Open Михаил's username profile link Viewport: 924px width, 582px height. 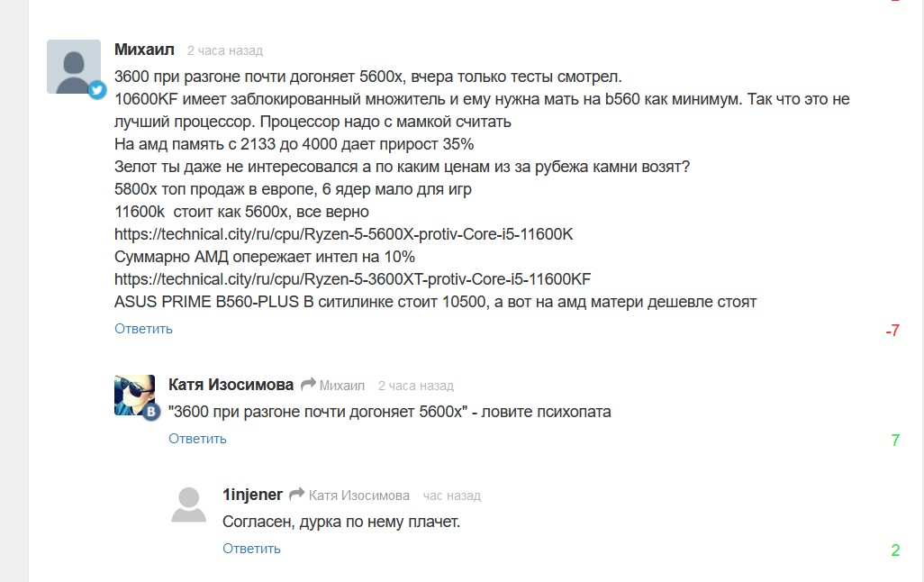[x=144, y=50]
